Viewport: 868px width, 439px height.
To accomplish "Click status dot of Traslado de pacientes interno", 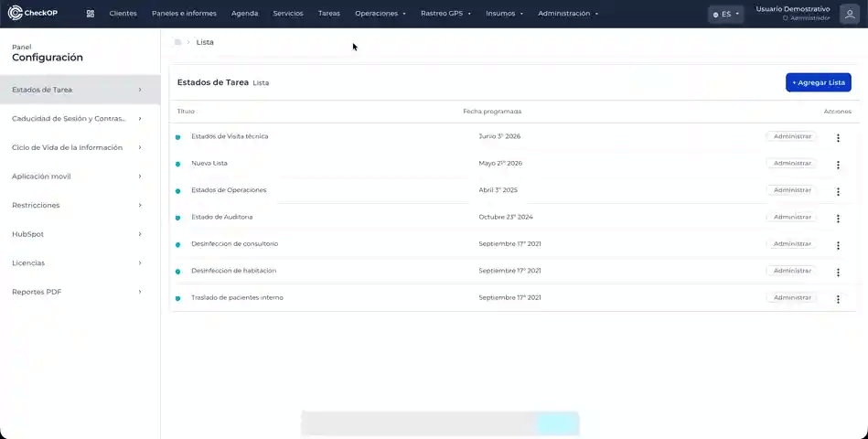I will (x=177, y=298).
